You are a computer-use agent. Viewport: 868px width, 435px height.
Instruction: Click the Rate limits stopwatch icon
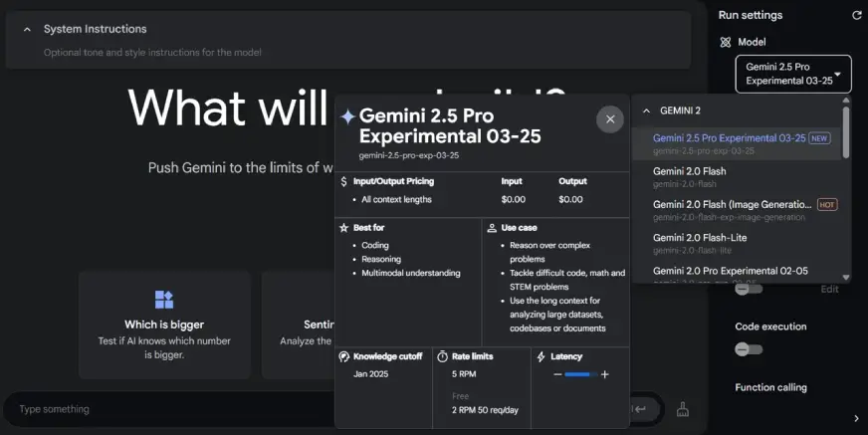tap(443, 356)
